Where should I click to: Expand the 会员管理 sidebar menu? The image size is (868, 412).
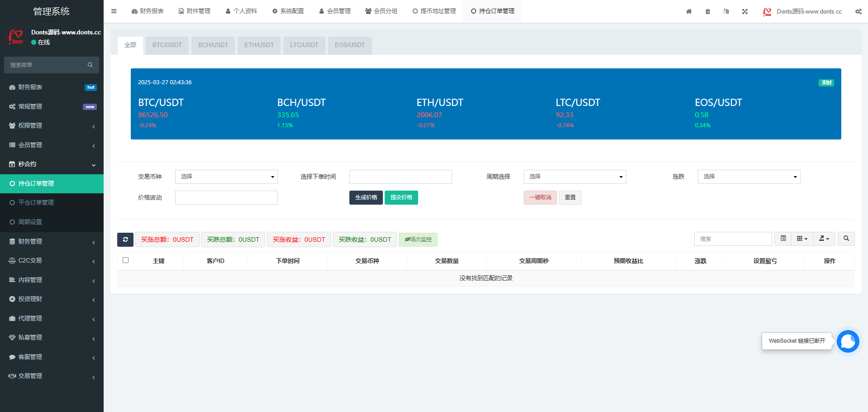coord(52,145)
